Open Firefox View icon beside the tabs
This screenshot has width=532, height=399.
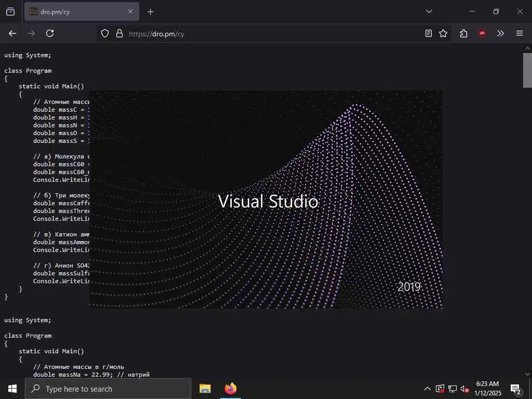(10, 11)
